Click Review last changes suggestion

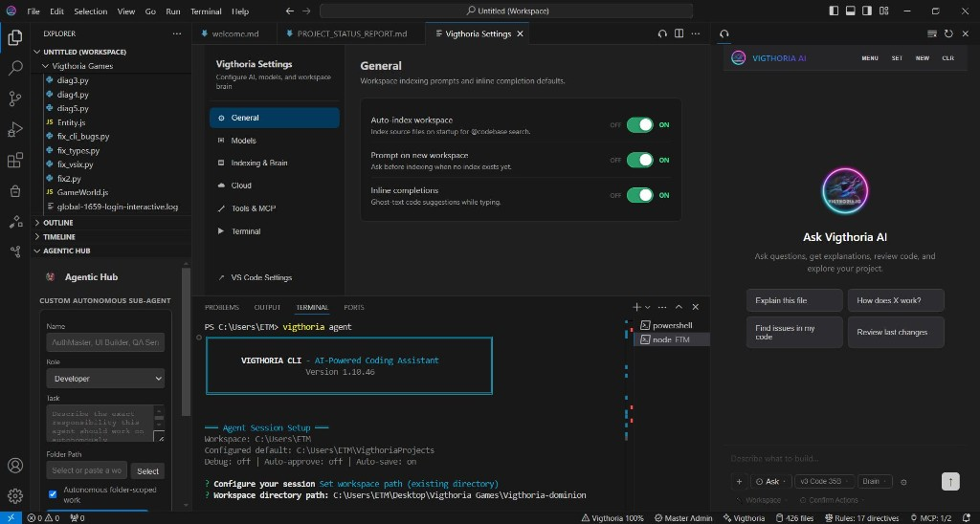[896, 332]
